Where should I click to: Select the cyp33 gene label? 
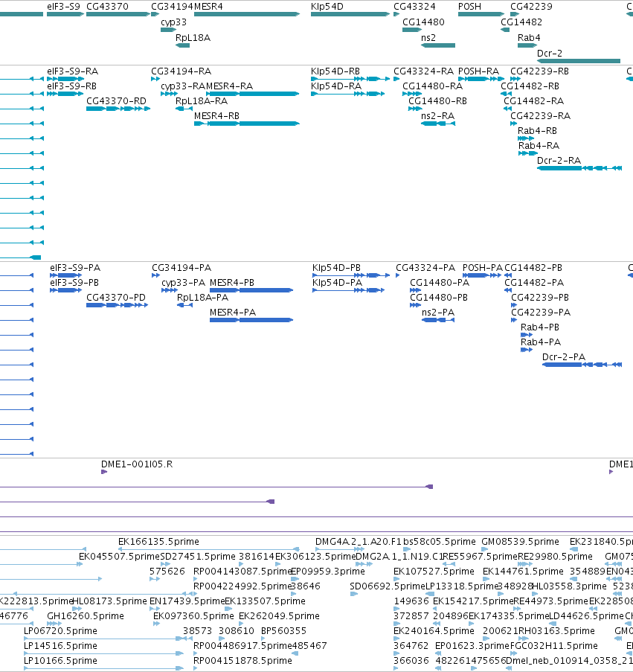tap(174, 22)
